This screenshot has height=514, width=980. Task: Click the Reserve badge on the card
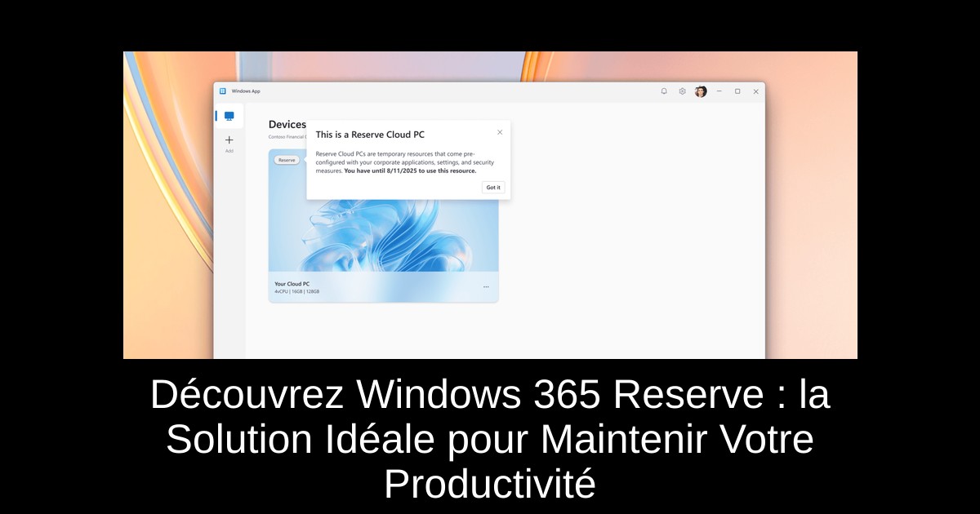287,160
